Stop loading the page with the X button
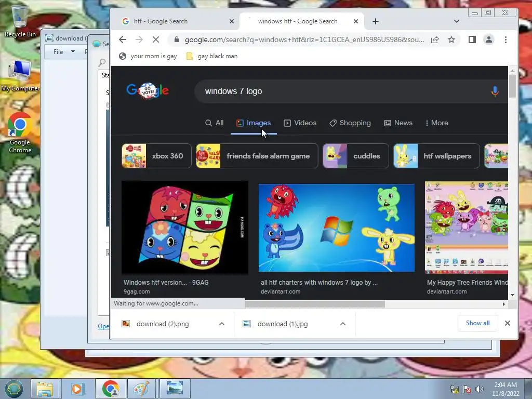 (x=156, y=39)
